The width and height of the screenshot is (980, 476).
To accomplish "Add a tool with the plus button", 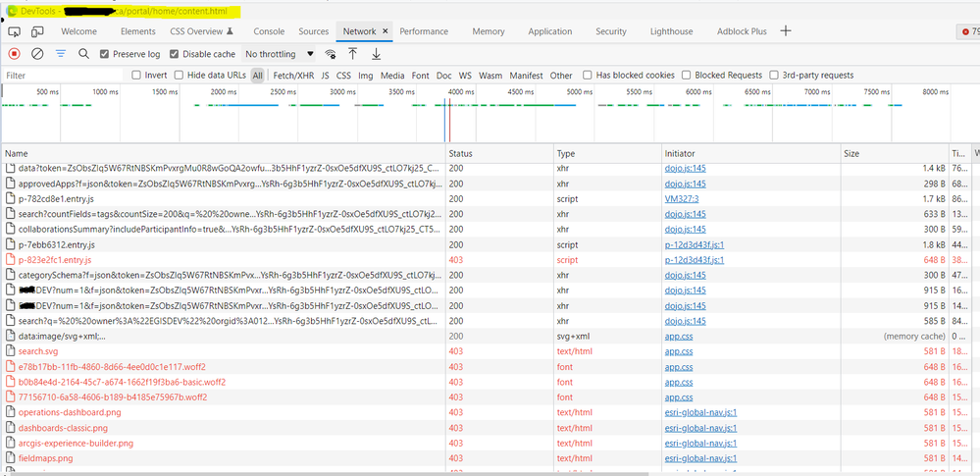I will pos(785,31).
